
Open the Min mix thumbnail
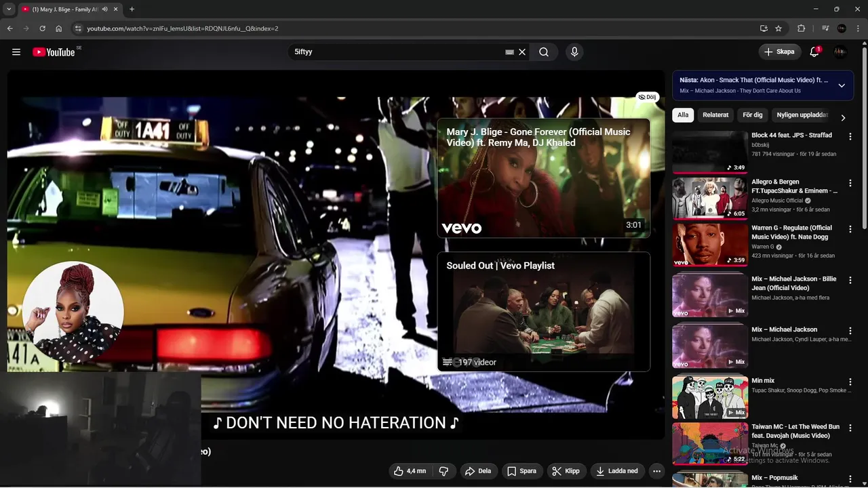click(710, 397)
